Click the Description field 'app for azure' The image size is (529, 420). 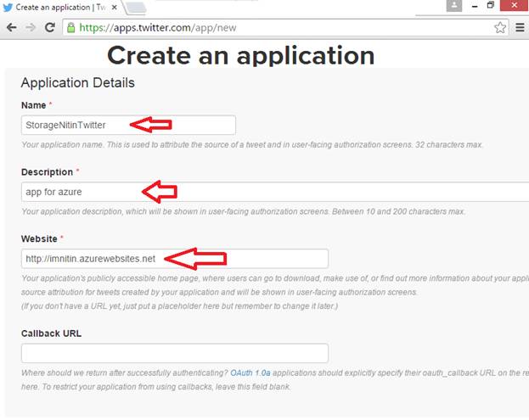275,192
